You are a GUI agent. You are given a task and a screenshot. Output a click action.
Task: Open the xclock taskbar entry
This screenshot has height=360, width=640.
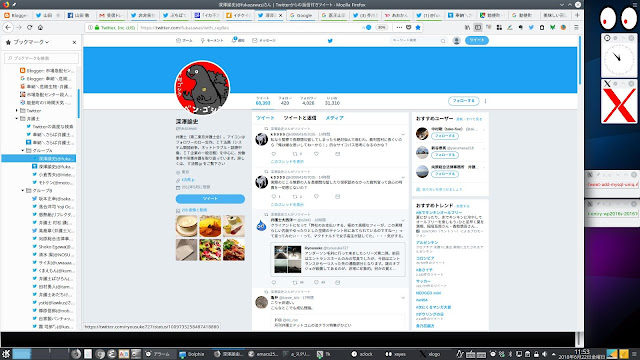pyautogui.click(x=362, y=354)
